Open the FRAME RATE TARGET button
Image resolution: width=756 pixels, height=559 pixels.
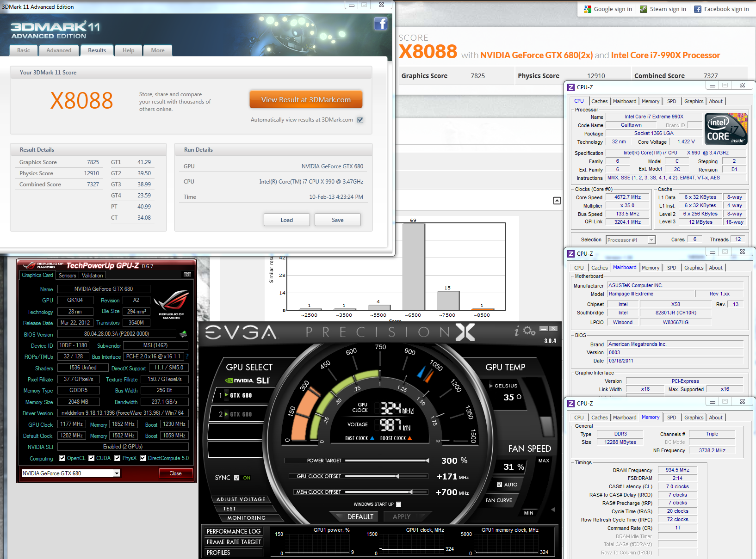click(234, 542)
